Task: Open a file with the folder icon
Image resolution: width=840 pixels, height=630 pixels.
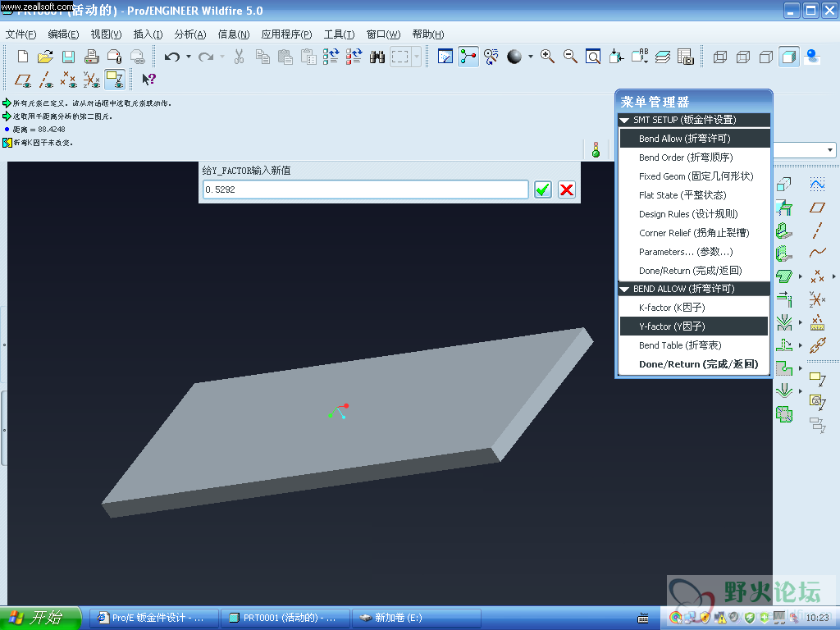Action: tap(46, 57)
